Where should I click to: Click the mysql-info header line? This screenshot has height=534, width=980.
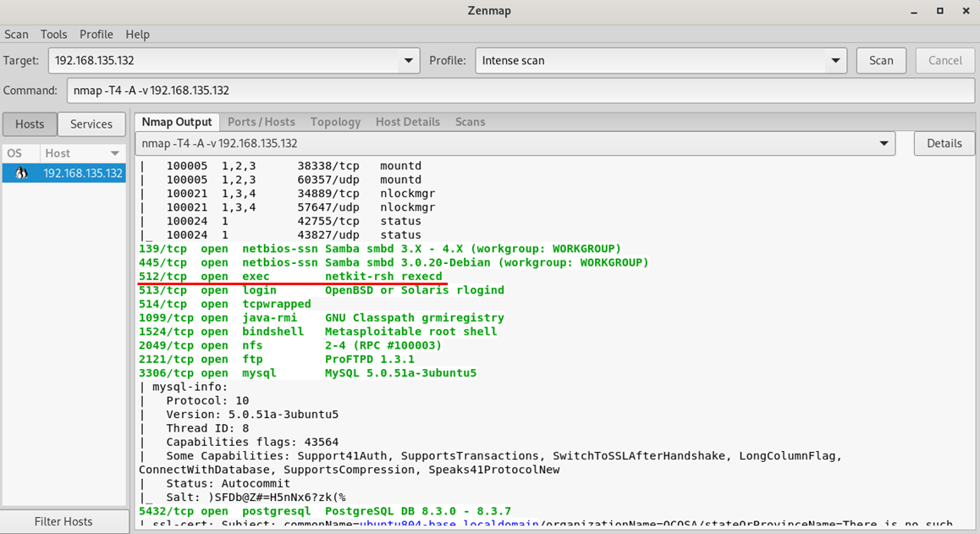[184, 387]
